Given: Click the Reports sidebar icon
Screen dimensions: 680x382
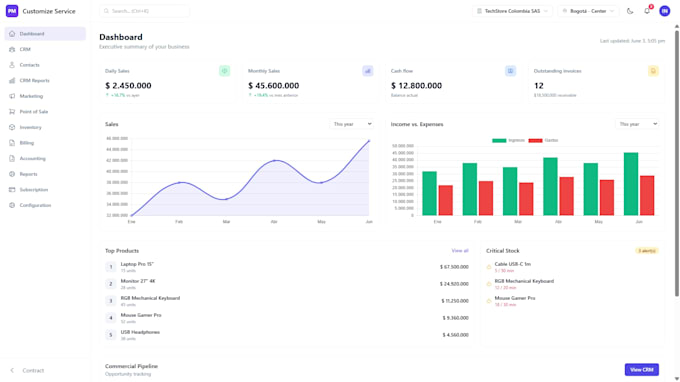Looking at the screenshot, I should point(12,174).
